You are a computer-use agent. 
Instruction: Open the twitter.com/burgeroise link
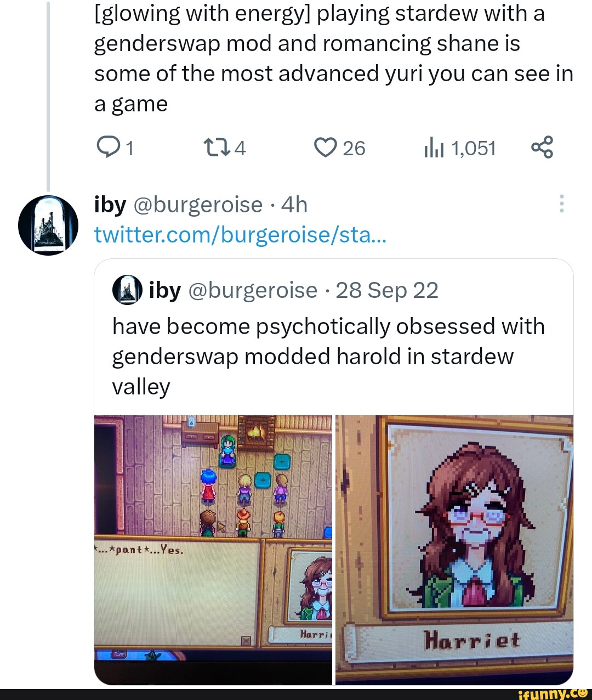tap(240, 235)
